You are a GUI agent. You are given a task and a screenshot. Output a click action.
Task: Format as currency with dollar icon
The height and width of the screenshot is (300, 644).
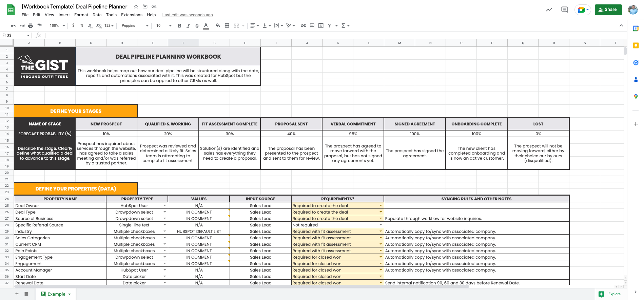tap(73, 26)
